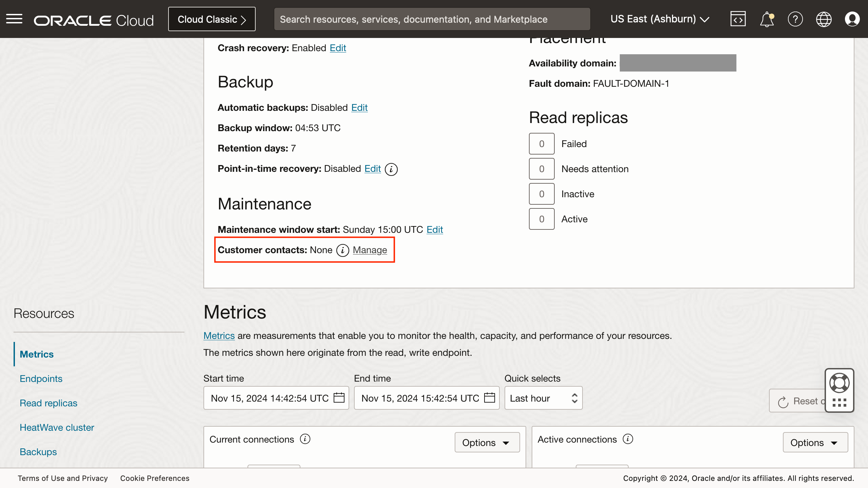Edit the Automatic backups setting
The width and height of the screenshot is (868, 488).
pyautogui.click(x=359, y=108)
